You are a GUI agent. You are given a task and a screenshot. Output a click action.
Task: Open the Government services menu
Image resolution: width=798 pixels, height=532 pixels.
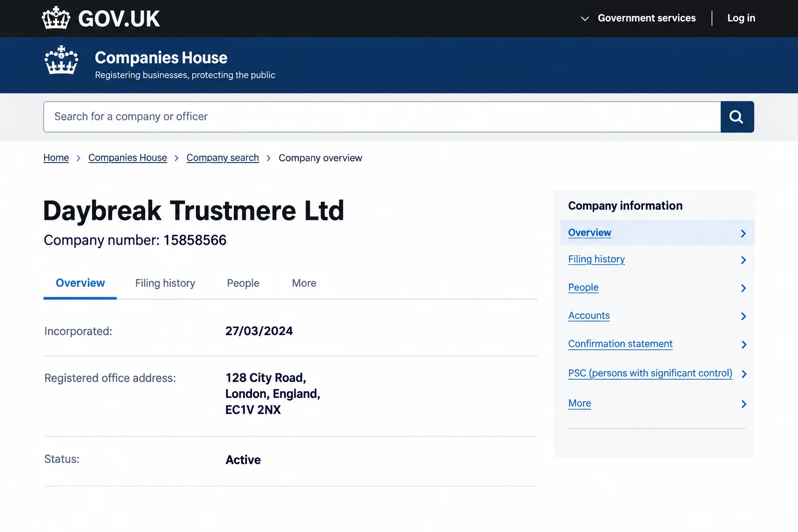pyautogui.click(x=646, y=18)
